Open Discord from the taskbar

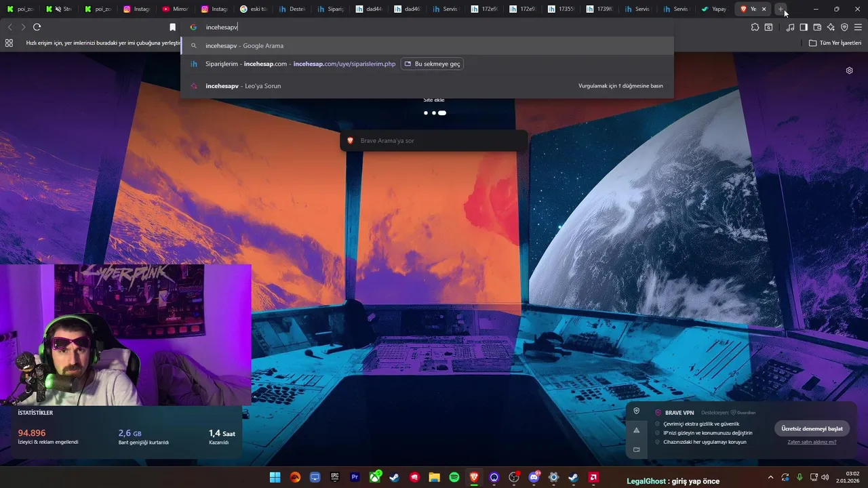tap(534, 477)
